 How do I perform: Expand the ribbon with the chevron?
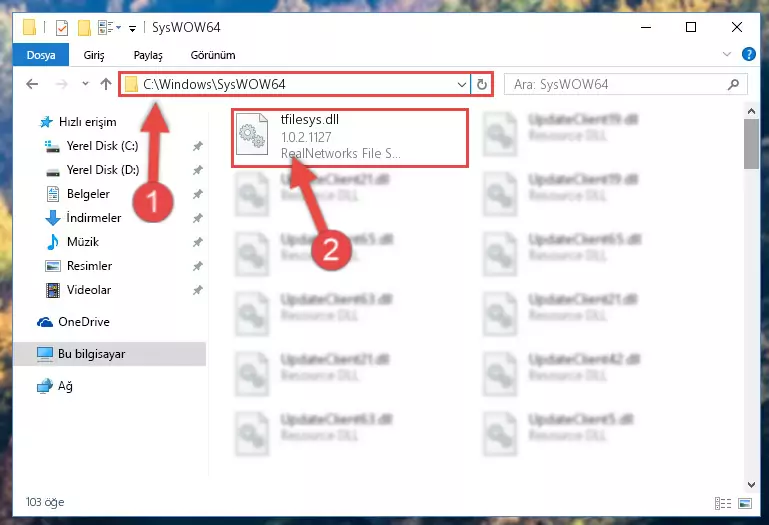click(x=727, y=54)
